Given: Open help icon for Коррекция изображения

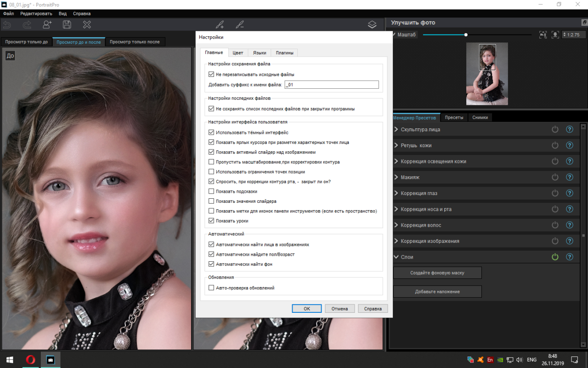Looking at the screenshot, I should tap(570, 241).
